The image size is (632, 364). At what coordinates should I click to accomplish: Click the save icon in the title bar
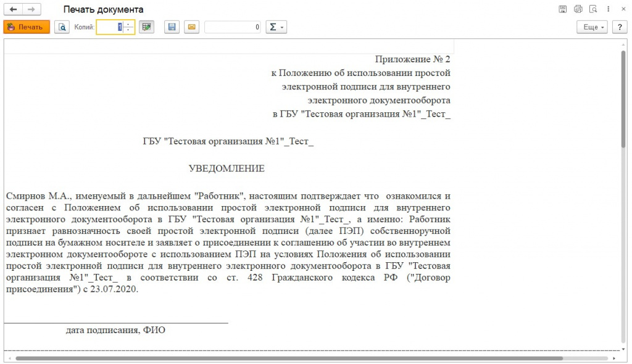[562, 9]
